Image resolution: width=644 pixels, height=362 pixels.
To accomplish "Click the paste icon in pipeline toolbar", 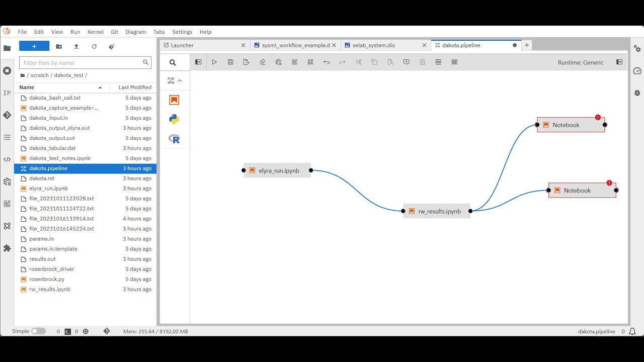I will (x=390, y=62).
